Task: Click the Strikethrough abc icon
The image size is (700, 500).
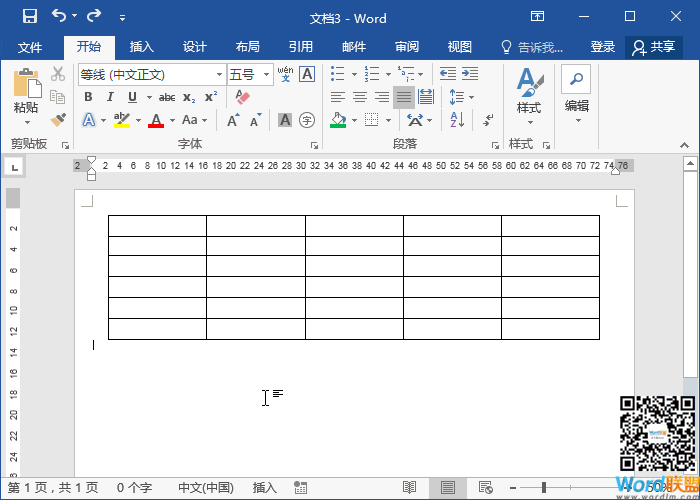Action: click(166, 97)
